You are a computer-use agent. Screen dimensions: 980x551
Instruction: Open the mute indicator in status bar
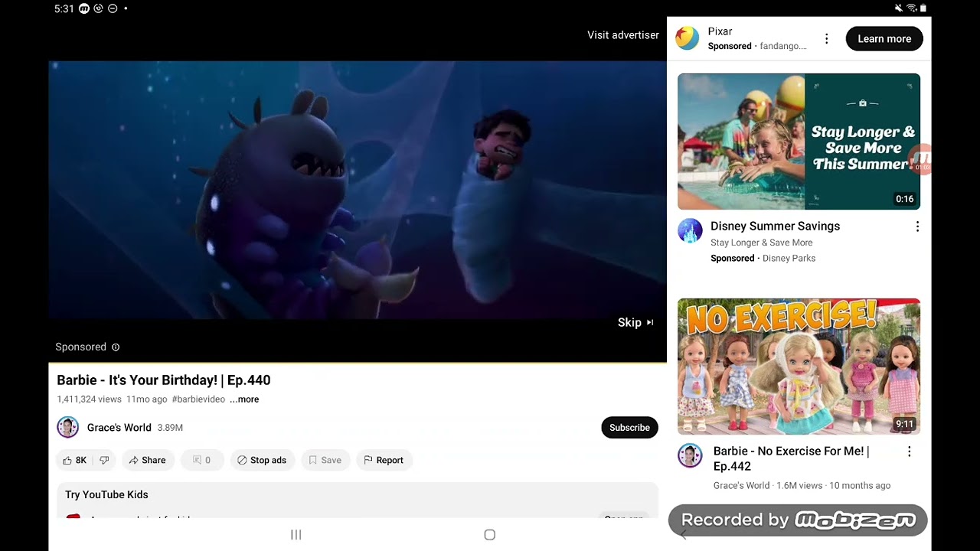tap(899, 8)
